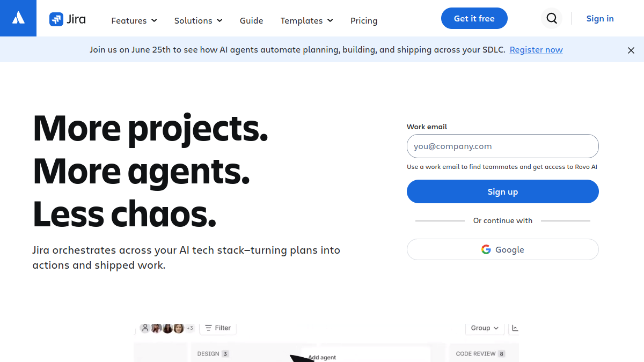Click the Atlassian logo icon

(18, 18)
